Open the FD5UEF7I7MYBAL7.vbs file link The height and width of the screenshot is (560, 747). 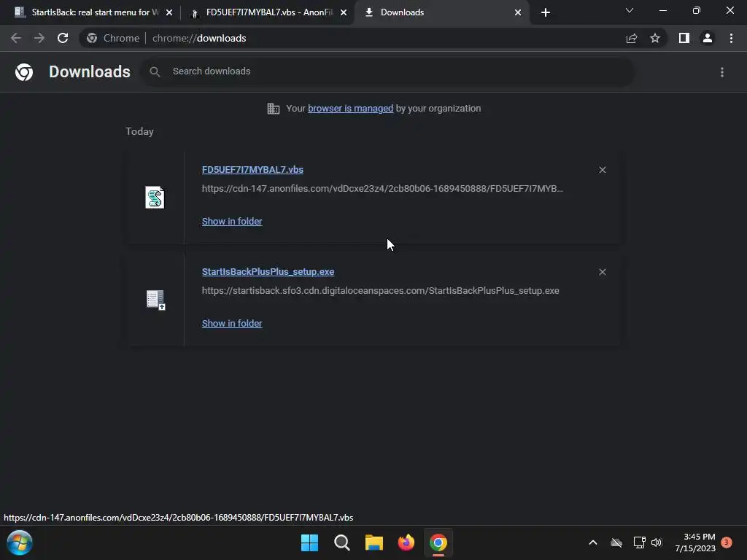(x=252, y=170)
